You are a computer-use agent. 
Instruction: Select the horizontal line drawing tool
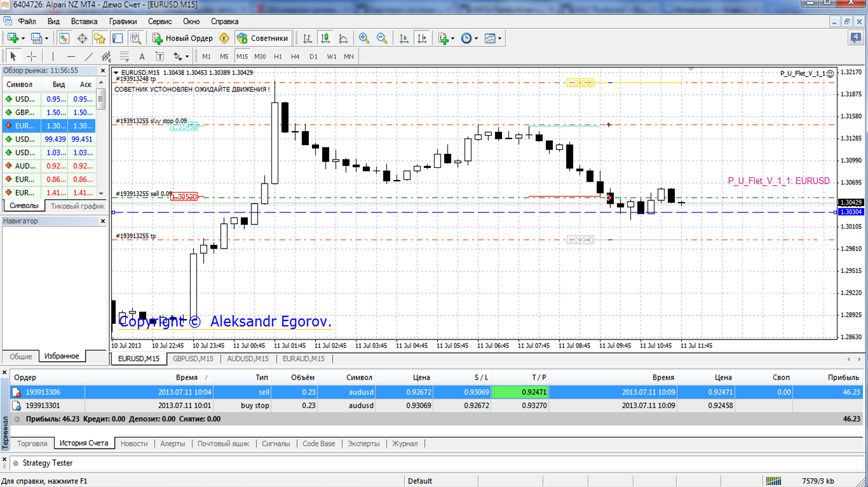(x=71, y=57)
